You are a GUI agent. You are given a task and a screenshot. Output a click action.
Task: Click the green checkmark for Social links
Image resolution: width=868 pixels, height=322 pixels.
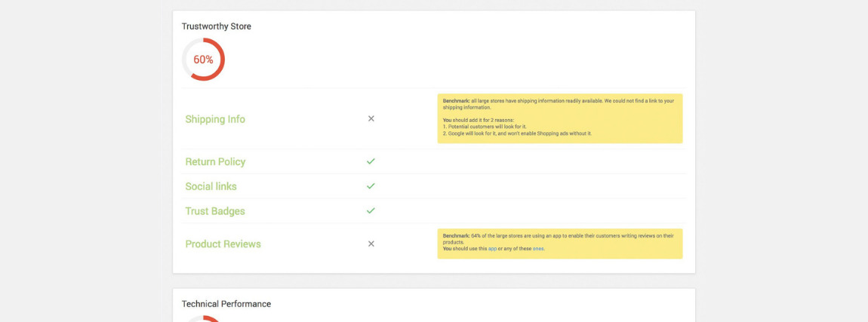pyautogui.click(x=371, y=186)
